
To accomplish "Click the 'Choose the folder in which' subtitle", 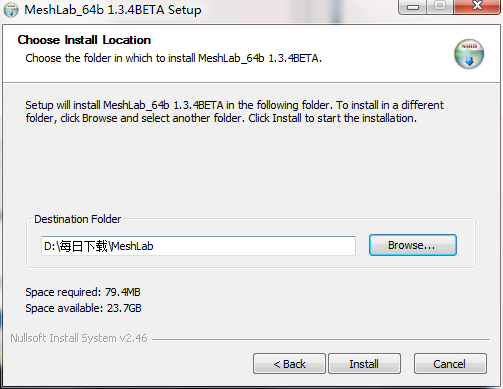I will pyautogui.click(x=174, y=58).
